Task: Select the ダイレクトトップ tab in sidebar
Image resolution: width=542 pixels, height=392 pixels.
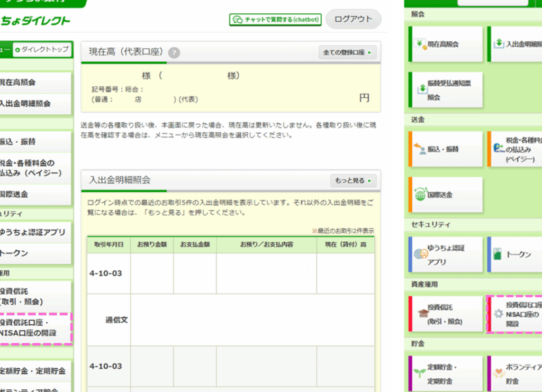Action: pos(42,50)
